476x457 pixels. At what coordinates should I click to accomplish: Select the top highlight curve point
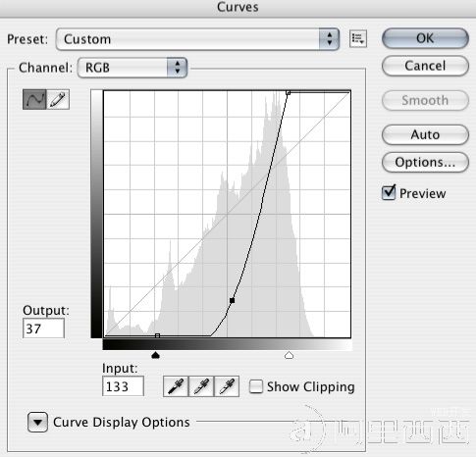[288, 93]
